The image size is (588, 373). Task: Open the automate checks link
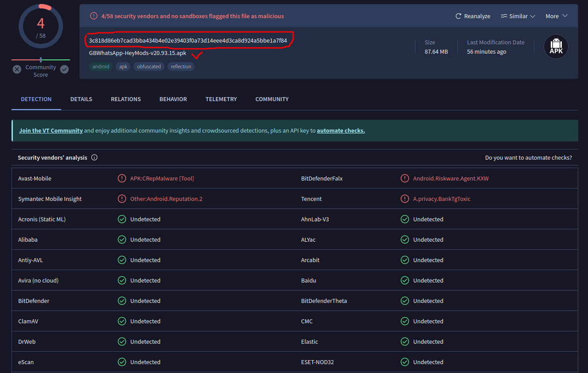coord(341,131)
